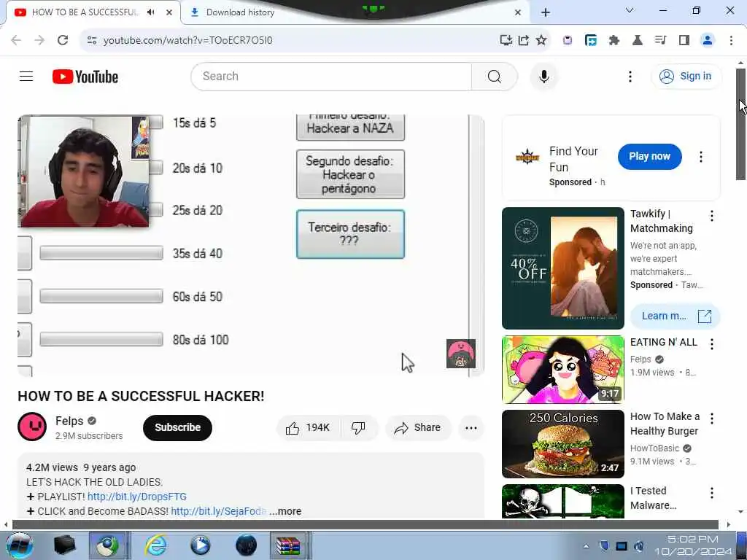Image resolution: width=747 pixels, height=560 pixels.
Task: Show hidden system tray icons
Action: tap(586, 546)
